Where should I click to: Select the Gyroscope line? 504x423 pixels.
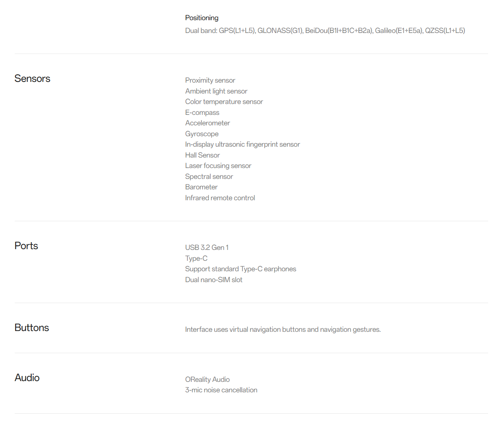pos(202,134)
